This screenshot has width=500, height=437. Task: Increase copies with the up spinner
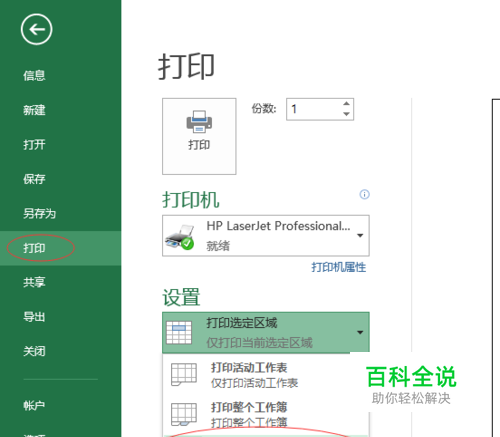pos(346,104)
